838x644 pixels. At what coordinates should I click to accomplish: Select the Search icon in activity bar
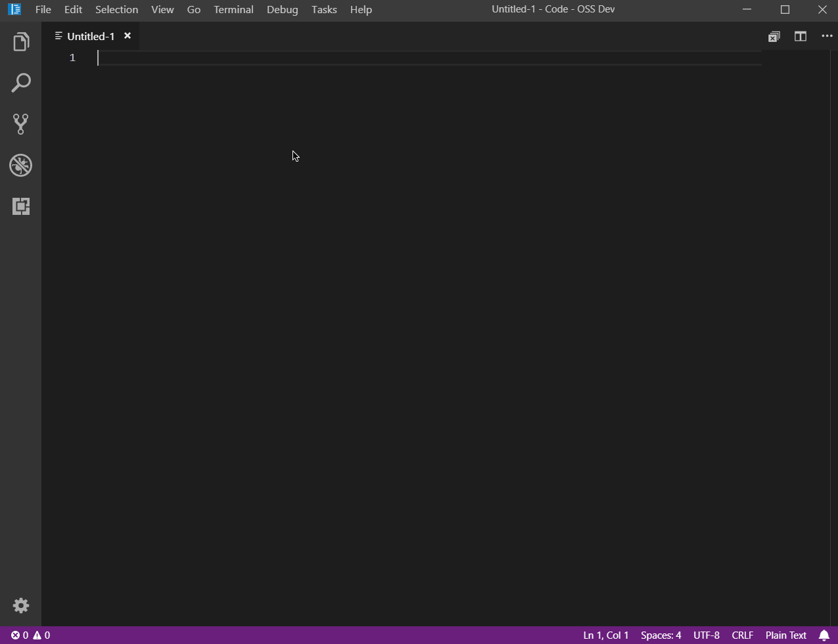pos(20,83)
